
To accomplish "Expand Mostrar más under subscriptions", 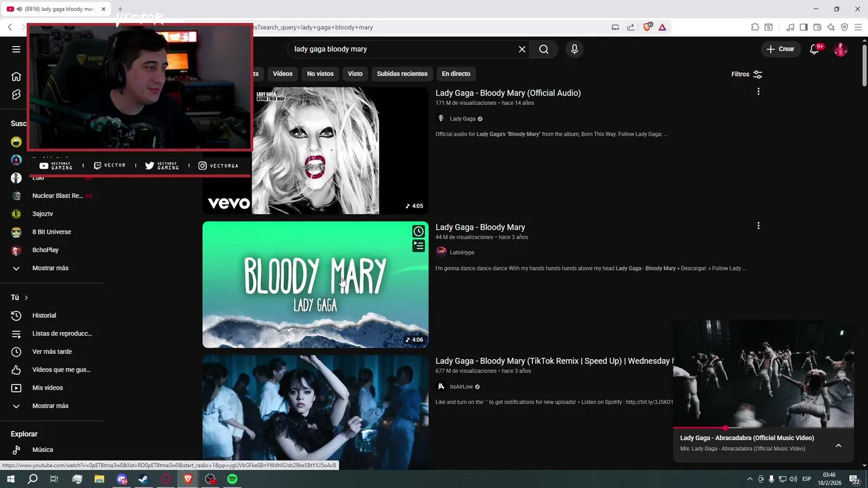I will point(52,268).
